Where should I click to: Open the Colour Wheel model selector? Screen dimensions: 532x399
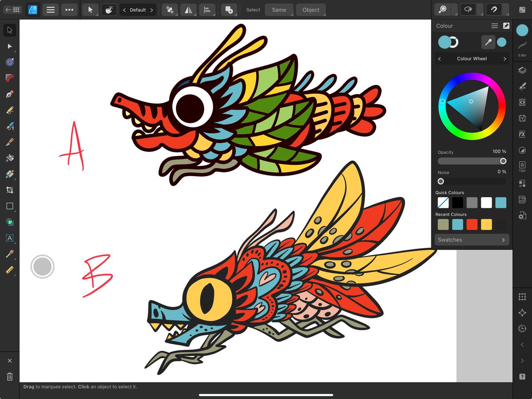472,59
